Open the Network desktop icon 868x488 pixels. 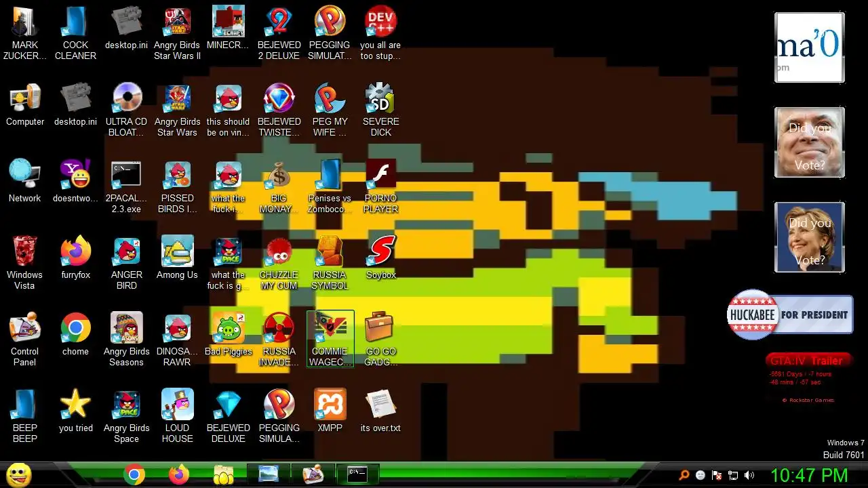[x=25, y=181]
